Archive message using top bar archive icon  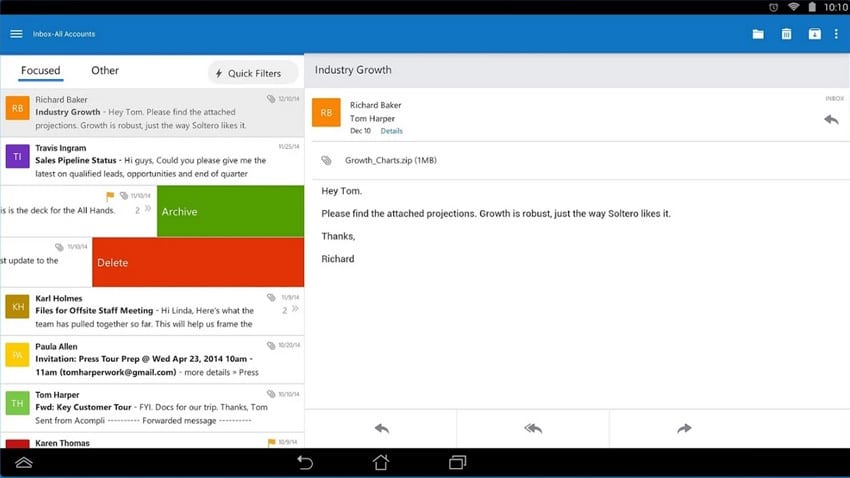(814, 34)
